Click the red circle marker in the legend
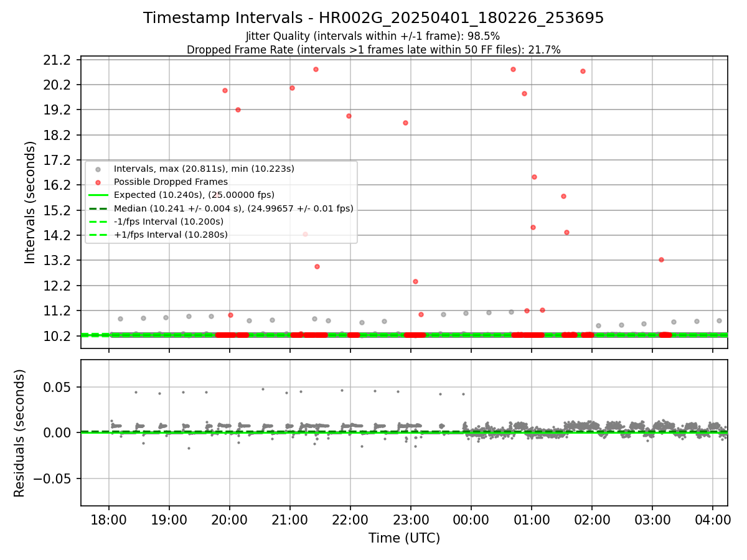This screenshot has width=747, height=560. pyautogui.click(x=97, y=182)
